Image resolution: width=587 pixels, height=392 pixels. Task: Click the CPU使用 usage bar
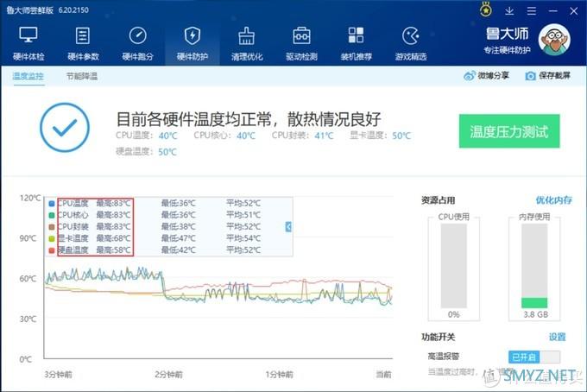453,266
